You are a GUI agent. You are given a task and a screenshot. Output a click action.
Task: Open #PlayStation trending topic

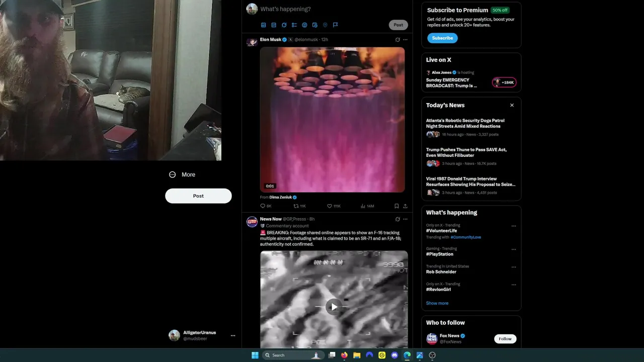point(440,254)
